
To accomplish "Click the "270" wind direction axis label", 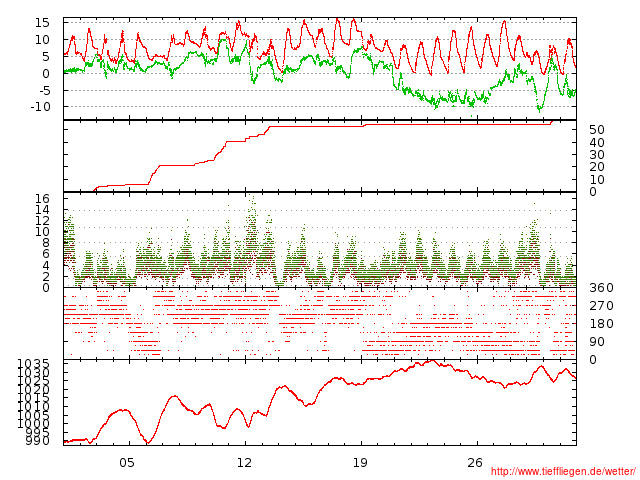I will [x=601, y=306].
